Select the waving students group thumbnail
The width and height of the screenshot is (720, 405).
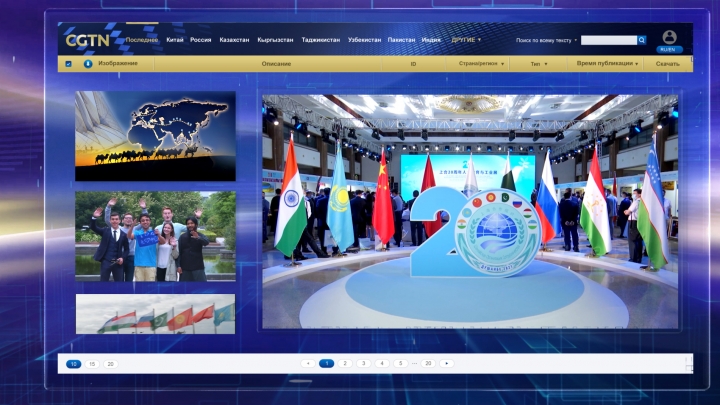click(x=155, y=236)
